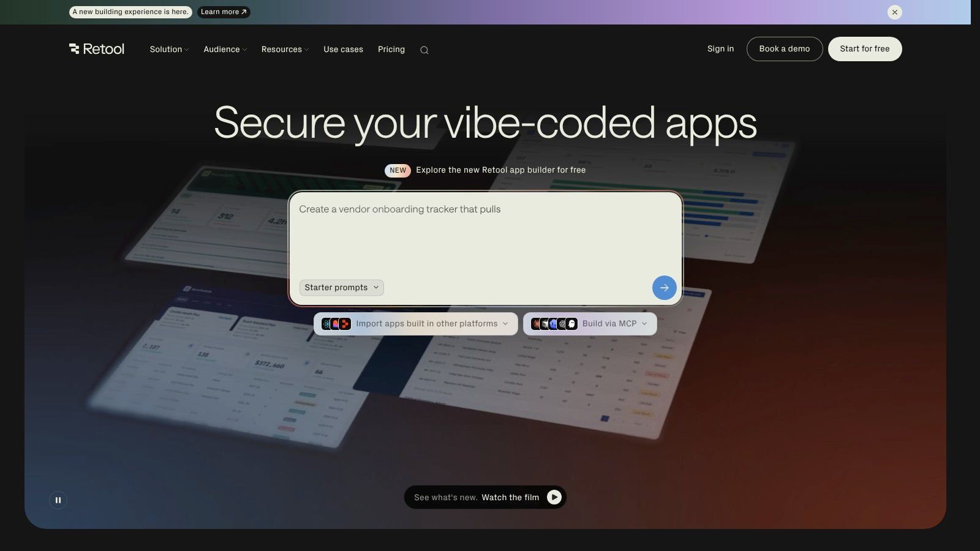Expand the Audience menu
Viewport: 980px width, 551px height.
(225, 50)
